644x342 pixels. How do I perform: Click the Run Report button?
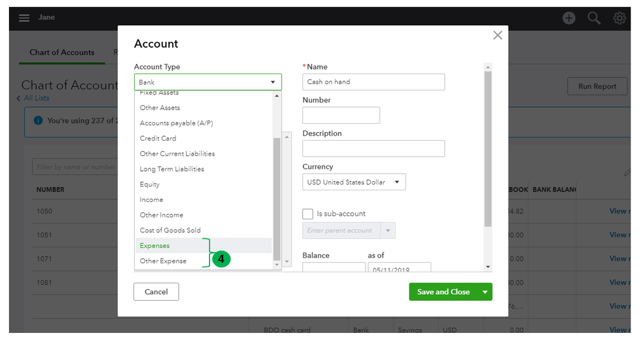(x=597, y=86)
